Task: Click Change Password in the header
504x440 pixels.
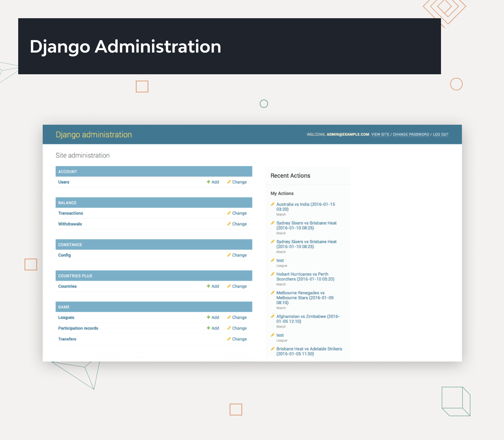Action: tap(411, 135)
